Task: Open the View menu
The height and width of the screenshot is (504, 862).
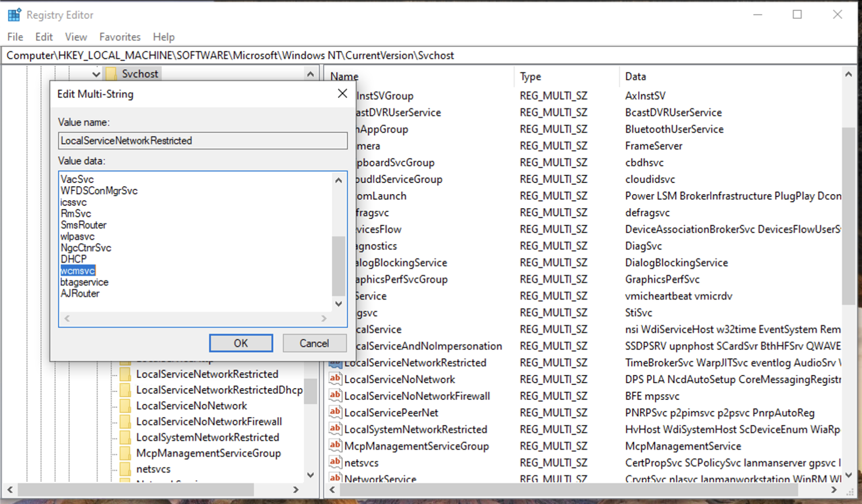Action: 76,37
